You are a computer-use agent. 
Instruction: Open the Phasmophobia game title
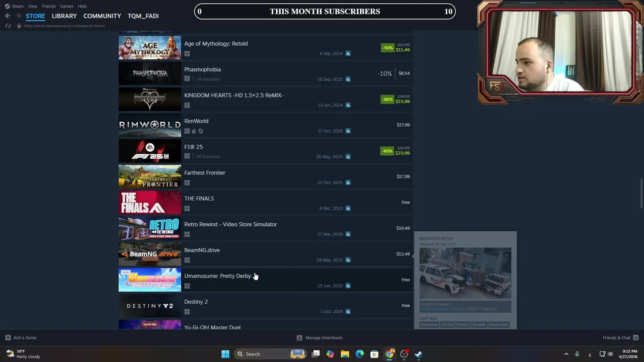202,69
